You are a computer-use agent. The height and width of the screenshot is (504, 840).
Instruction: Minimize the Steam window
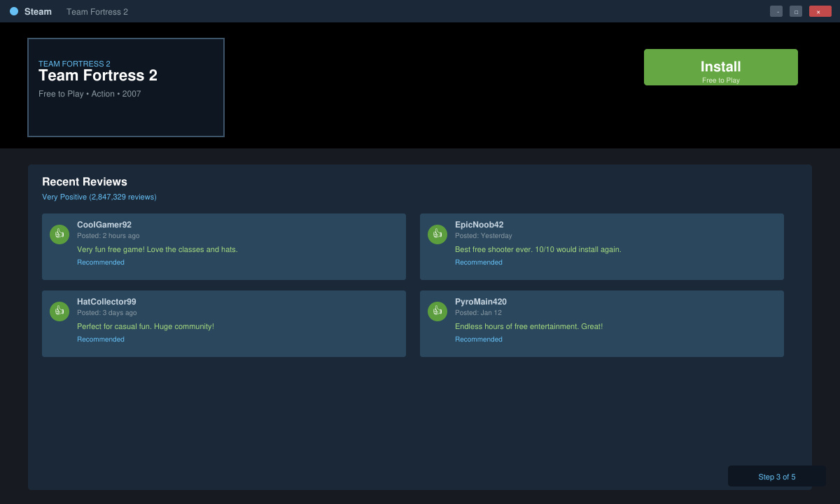(x=776, y=11)
